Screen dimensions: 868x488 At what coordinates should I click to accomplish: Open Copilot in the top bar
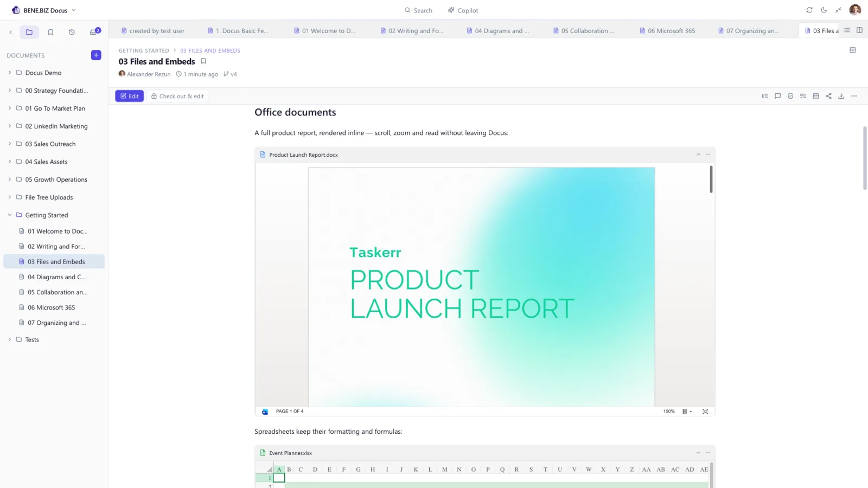[x=463, y=10]
